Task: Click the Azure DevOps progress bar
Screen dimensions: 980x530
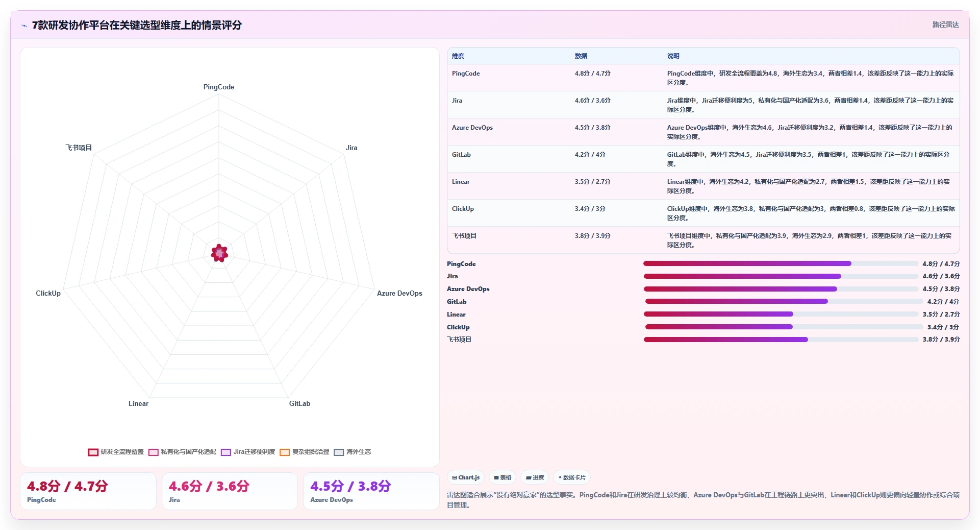Action: [781, 289]
